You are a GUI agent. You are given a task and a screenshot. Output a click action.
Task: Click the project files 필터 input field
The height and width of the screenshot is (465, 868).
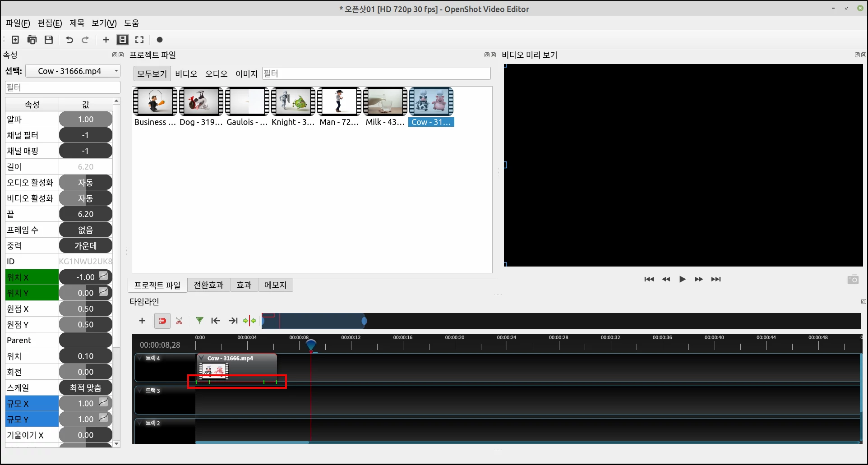(376, 74)
